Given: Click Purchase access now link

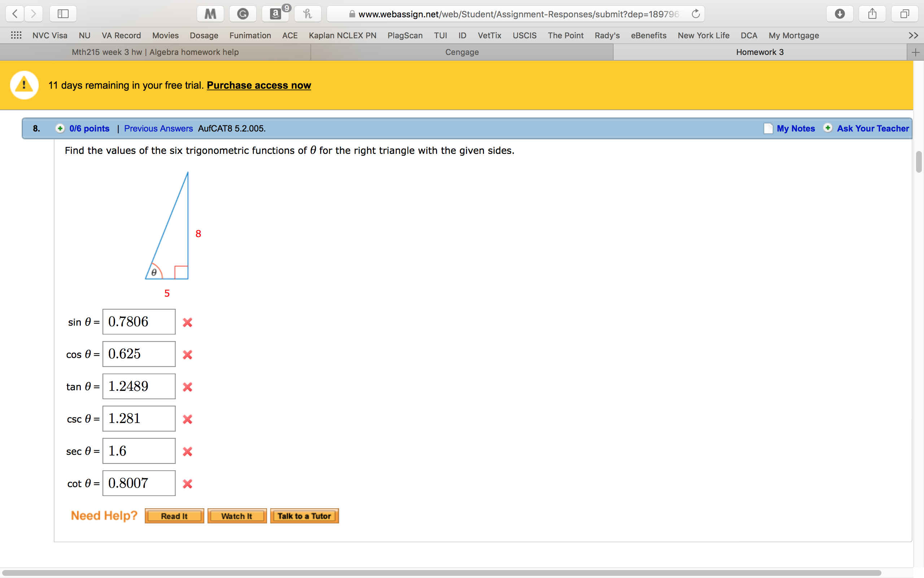Looking at the screenshot, I should point(259,85).
